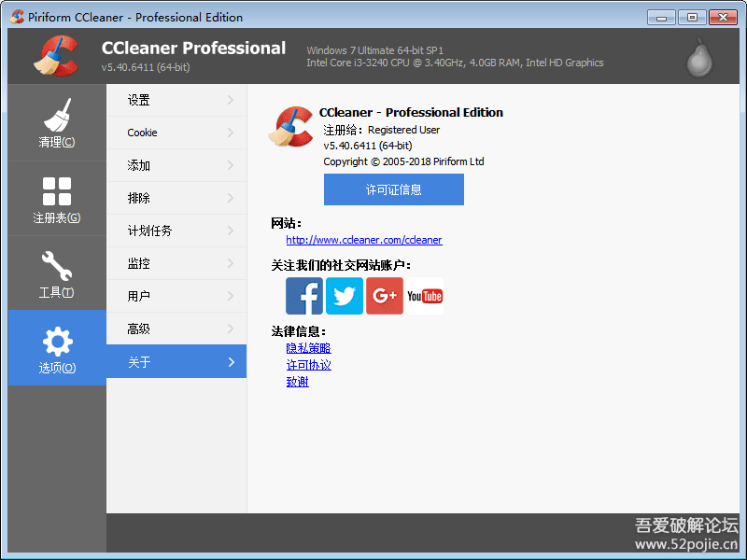
Task: Click the '网站:' label
Action: click(x=287, y=223)
